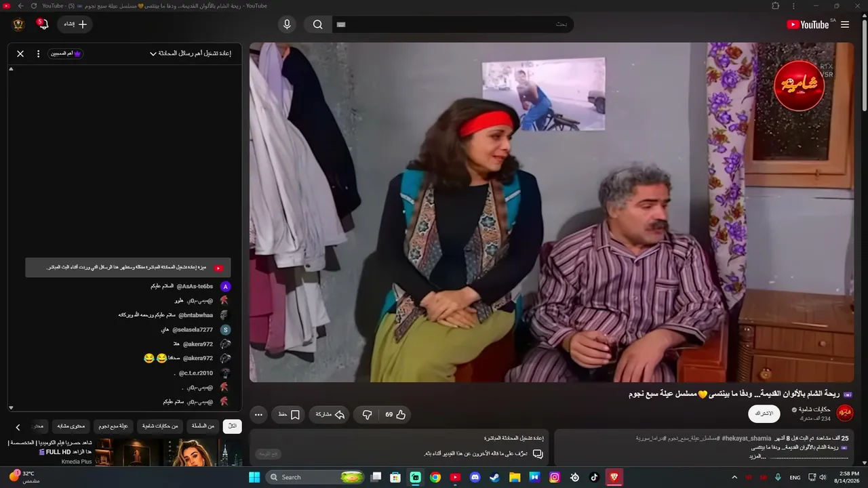Switch the ENG input language
Image resolution: width=868 pixels, height=488 pixels.
[795, 477]
